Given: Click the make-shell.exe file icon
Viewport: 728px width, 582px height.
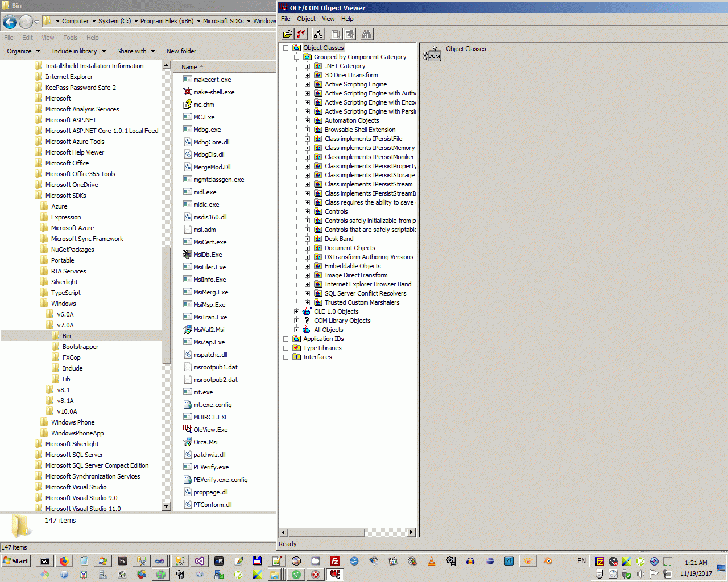Looking at the screenshot, I should click(188, 92).
